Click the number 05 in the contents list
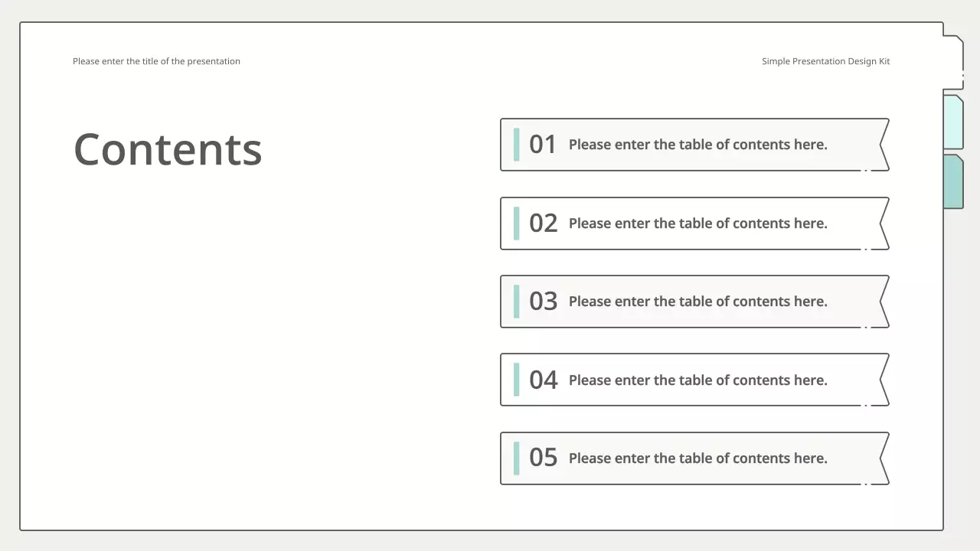 click(543, 458)
